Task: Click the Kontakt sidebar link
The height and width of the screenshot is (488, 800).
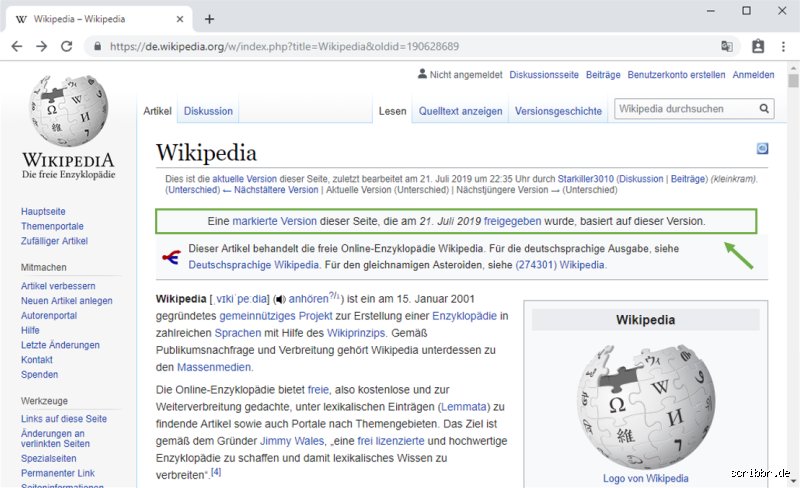Action: click(36, 360)
